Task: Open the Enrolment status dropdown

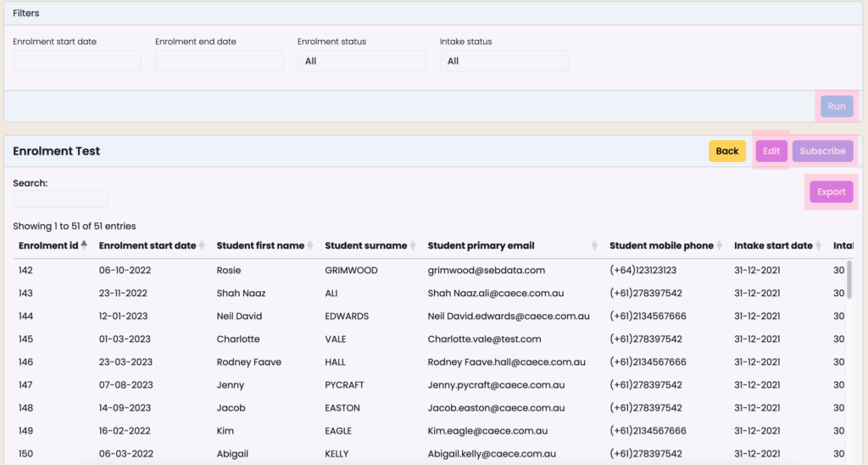Action: 361,61
